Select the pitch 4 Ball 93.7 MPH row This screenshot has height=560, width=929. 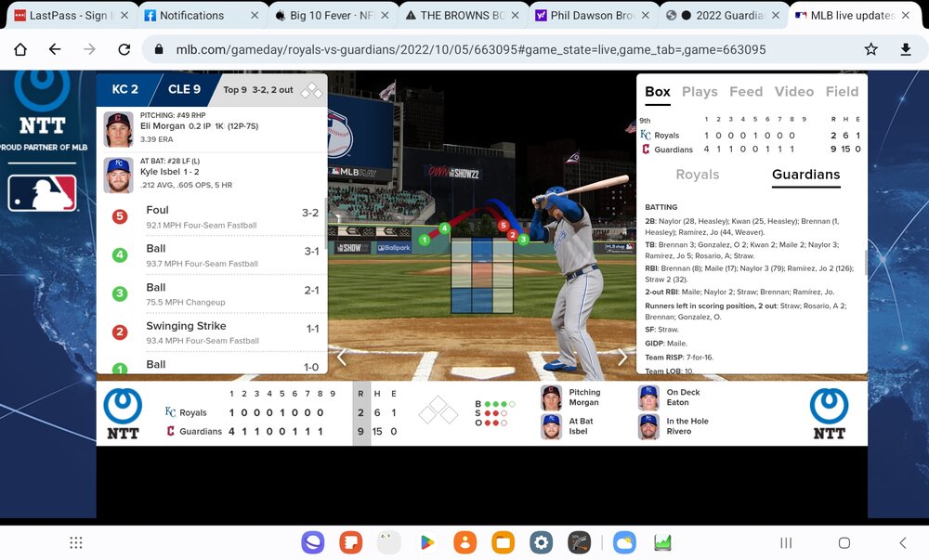(x=214, y=255)
